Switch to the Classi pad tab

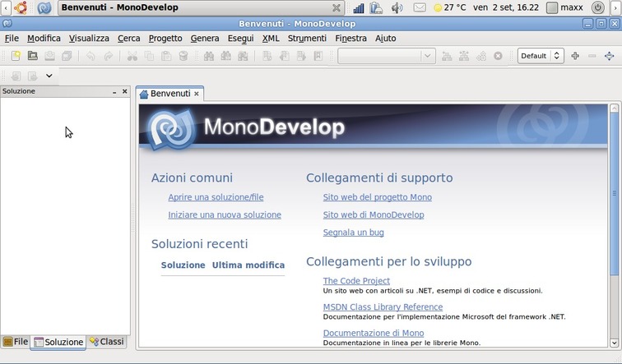pos(107,342)
